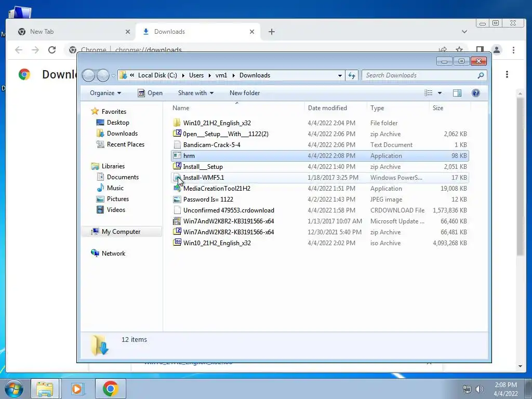Image resolution: width=532 pixels, height=399 pixels.
Task: Open Chrome profile avatar button
Action: (497, 50)
